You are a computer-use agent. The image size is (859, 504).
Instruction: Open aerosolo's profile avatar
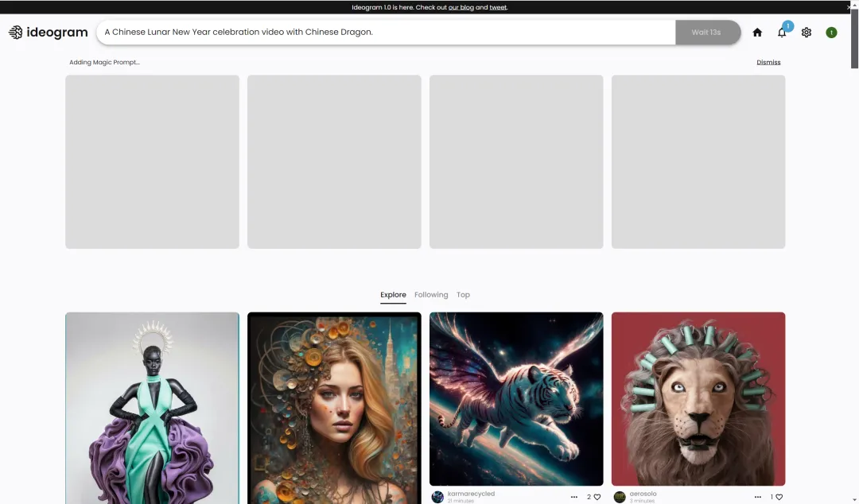620,497
